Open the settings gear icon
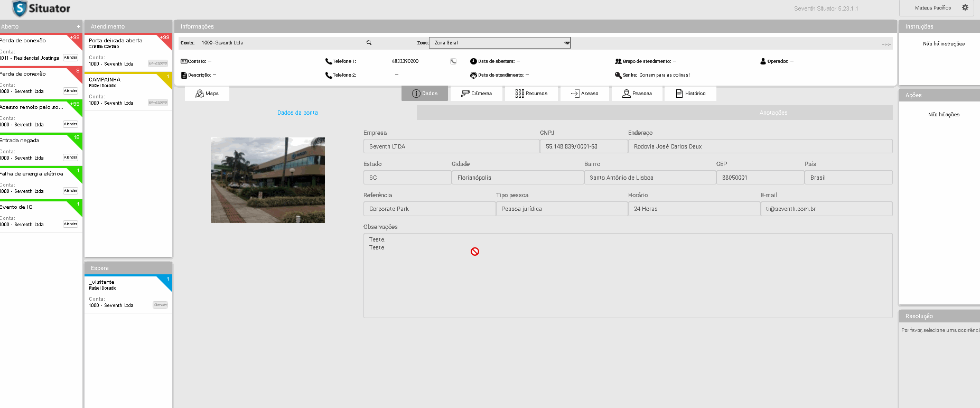 pyautogui.click(x=965, y=7)
